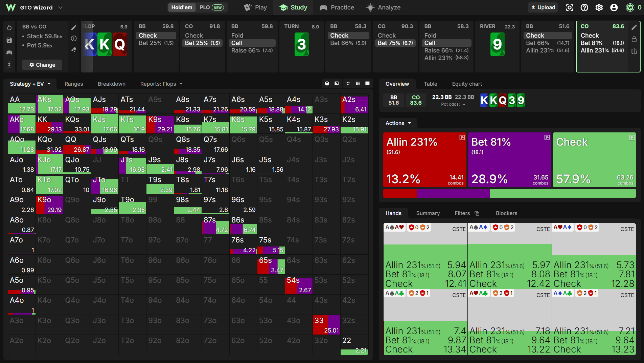Select the solid square view icon

tap(368, 83)
